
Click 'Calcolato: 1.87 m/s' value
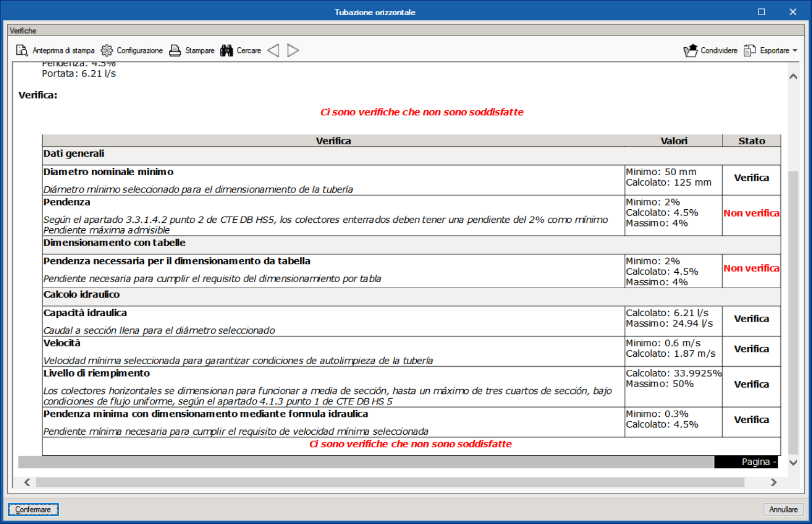[670, 354]
